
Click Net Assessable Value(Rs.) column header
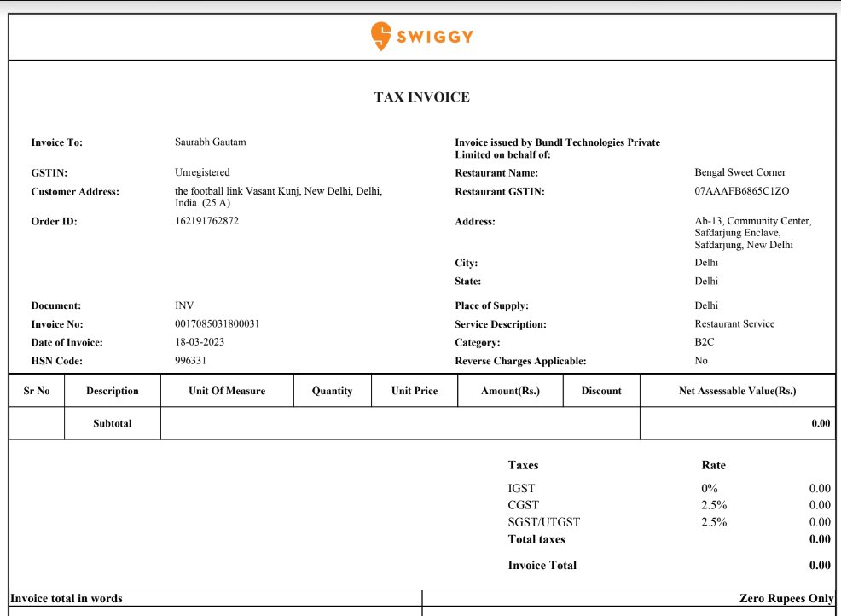point(738,391)
